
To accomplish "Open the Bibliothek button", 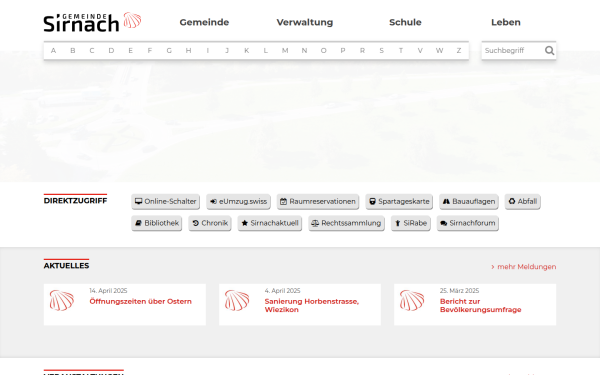I will tap(157, 223).
